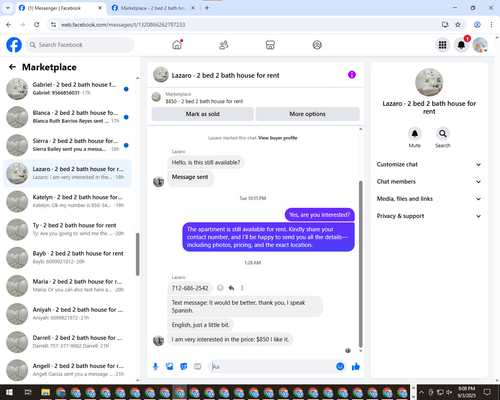Viewport: 500px width, 400px height.
Task: React to the 712-686-2542 message
Action: pos(220,288)
